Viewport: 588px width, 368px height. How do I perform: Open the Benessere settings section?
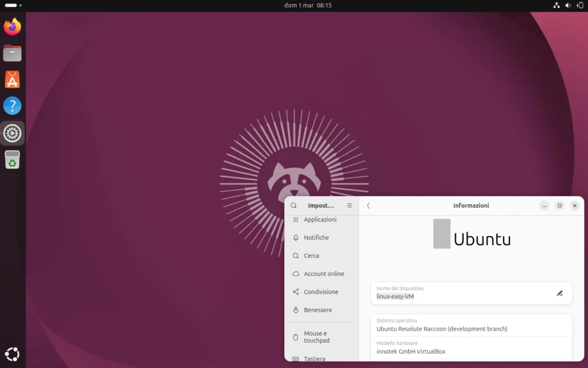coord(319,310)
